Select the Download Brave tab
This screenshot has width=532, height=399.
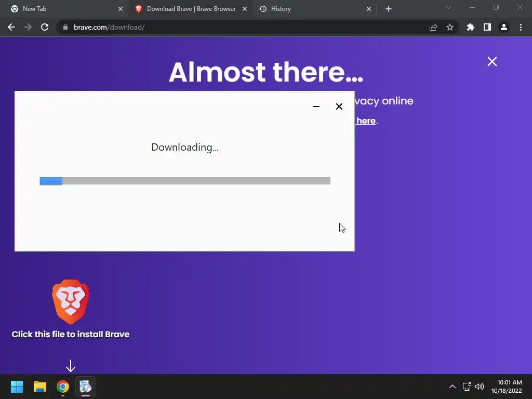tap(191, 9)
